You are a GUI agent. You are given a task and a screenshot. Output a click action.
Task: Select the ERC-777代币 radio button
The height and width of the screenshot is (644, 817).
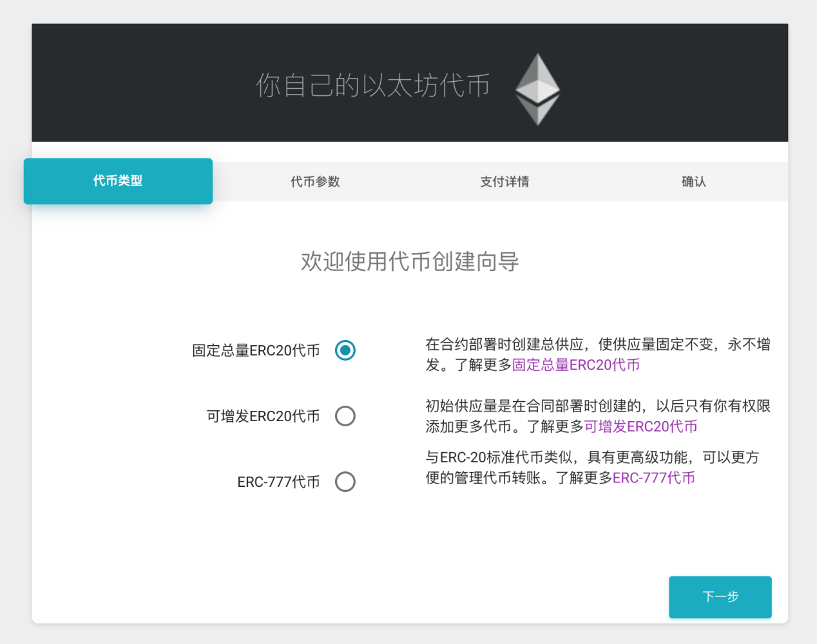[345, 482]
